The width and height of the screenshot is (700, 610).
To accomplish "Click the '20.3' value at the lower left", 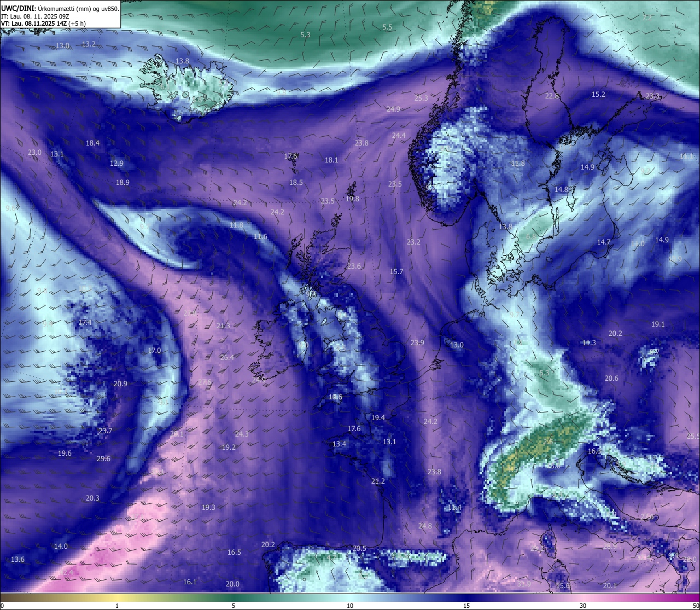I will coord(92,498).
